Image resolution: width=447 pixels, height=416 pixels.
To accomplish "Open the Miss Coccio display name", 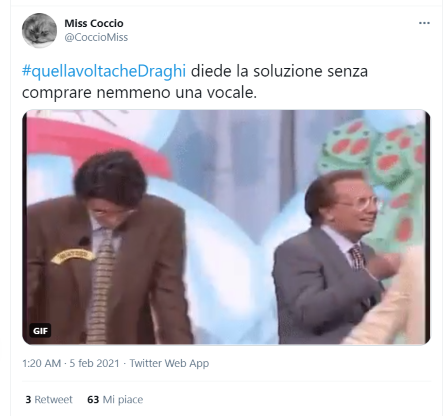I will pos(94,23).
